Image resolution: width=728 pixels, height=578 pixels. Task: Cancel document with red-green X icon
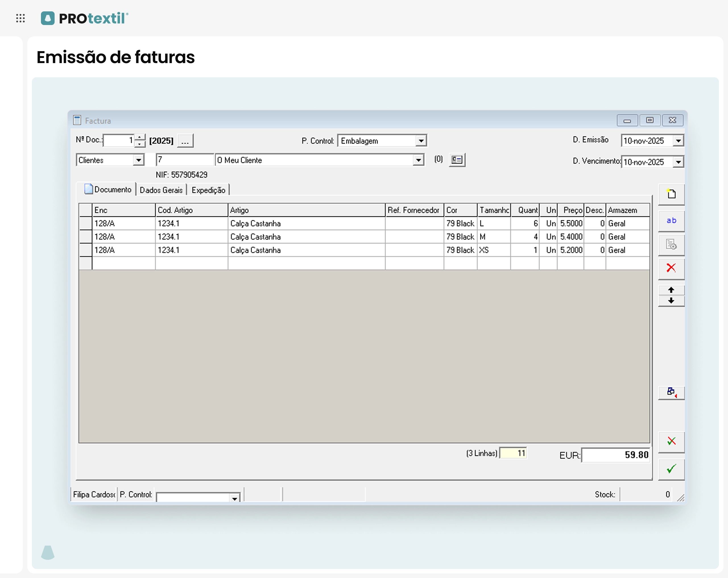[x=671, y=441]
